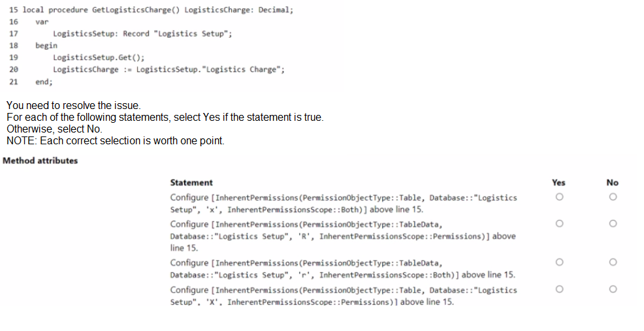Mark Yes for the lowercase 'r' TableData statement
Screen dimensions: 644x331
tap(558, 262)
